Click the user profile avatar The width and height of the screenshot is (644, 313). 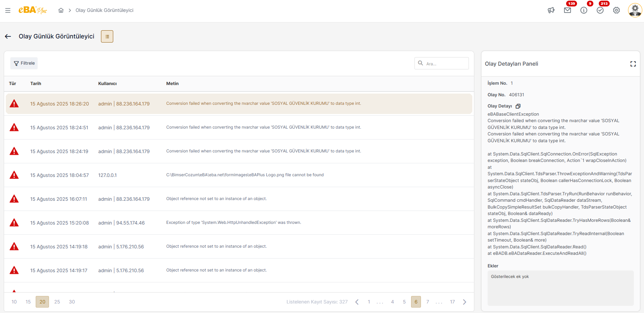[635, 10]
